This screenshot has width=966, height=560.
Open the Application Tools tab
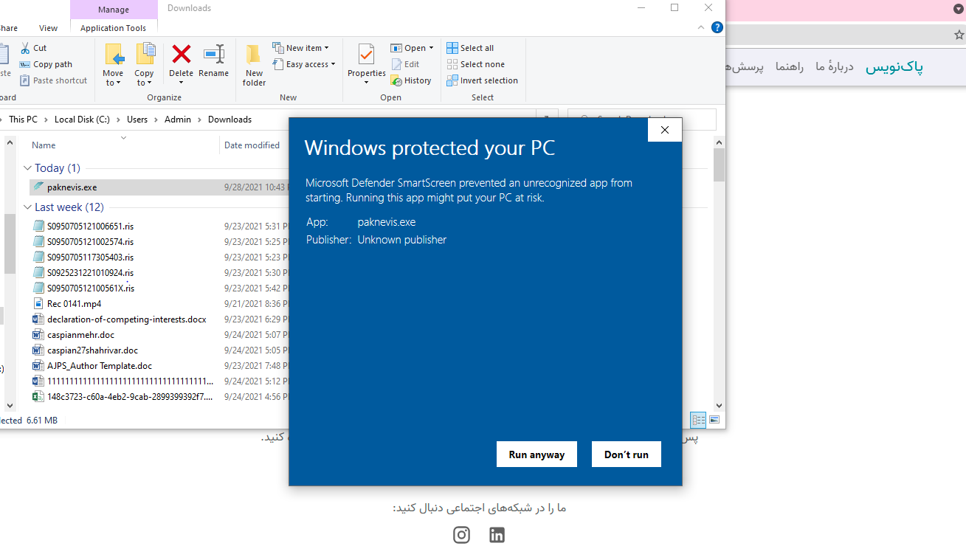point(113,28)
